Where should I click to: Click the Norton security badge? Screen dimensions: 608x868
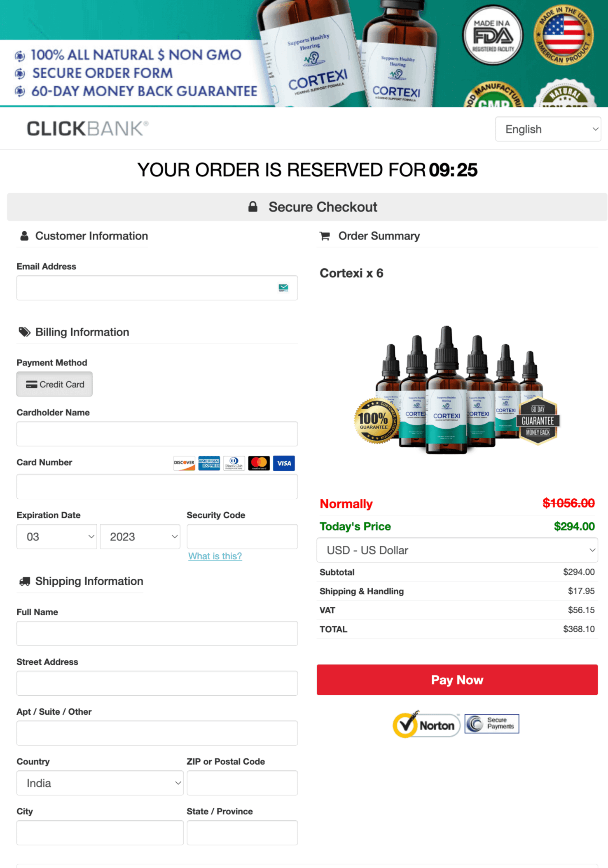pos(426,724)
